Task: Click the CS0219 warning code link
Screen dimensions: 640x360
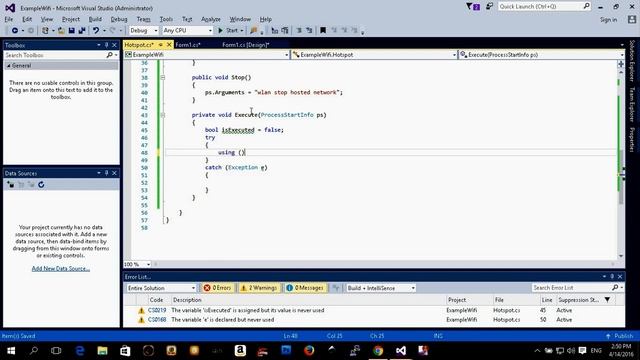Action: pyautogui.click(x=157, y=310)
